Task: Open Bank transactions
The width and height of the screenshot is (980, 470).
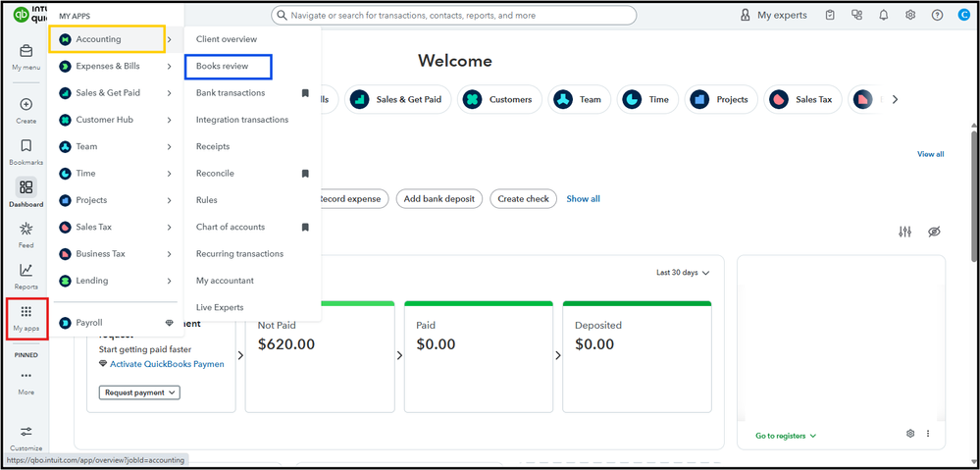Action: (x=230, y=93)
